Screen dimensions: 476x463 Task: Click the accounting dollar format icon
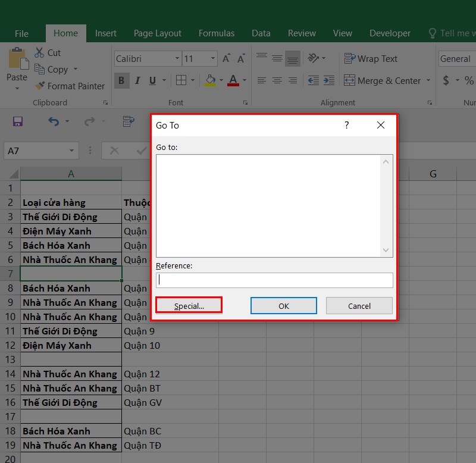[x=446, y=80]
